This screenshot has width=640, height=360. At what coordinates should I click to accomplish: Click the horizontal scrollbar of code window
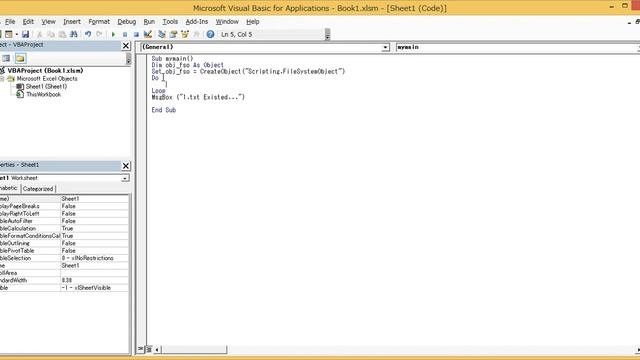(x=396, y=350)
